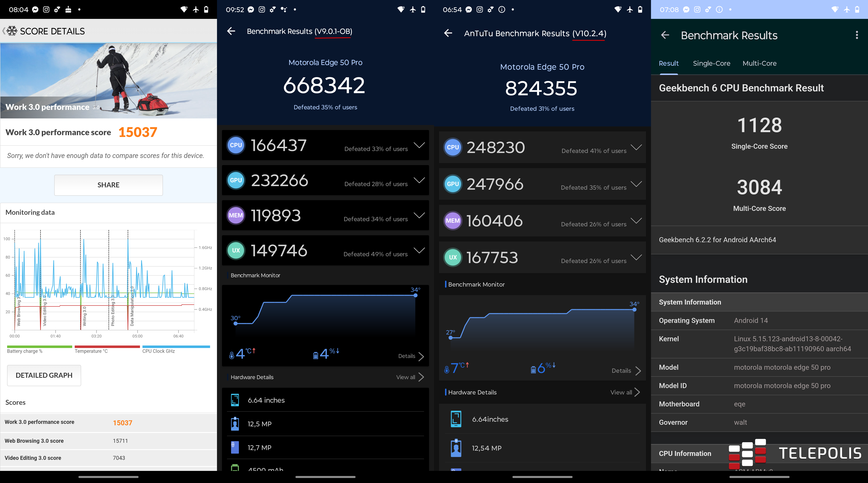This screenshot has width=868, height=483.
Task: Expand the MEM 160406 score row
Action: 636,221
